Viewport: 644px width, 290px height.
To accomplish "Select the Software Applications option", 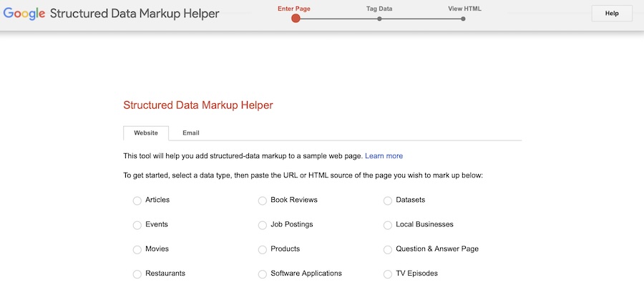I will [263, 274].
